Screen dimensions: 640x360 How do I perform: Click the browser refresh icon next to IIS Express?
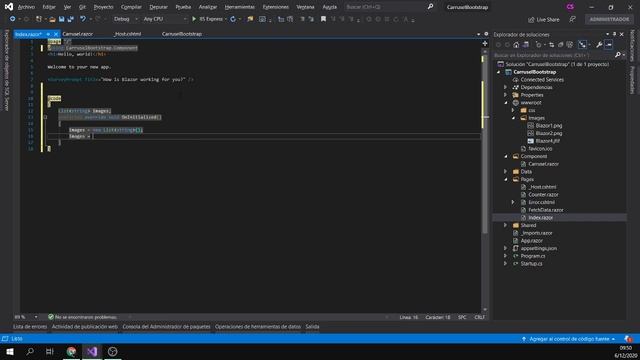[x=233, y=19]
